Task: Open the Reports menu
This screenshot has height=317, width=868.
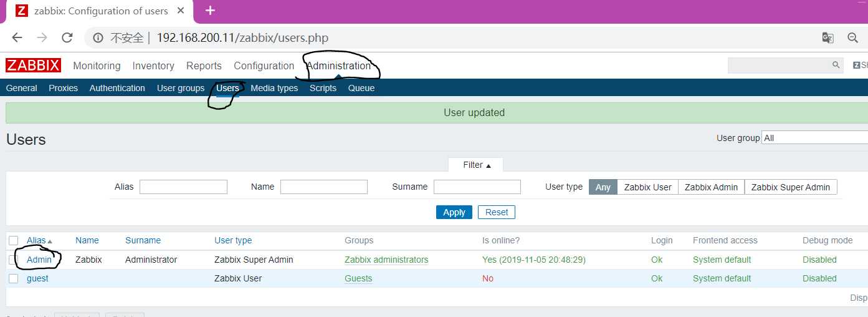Action: coord(204,66)
